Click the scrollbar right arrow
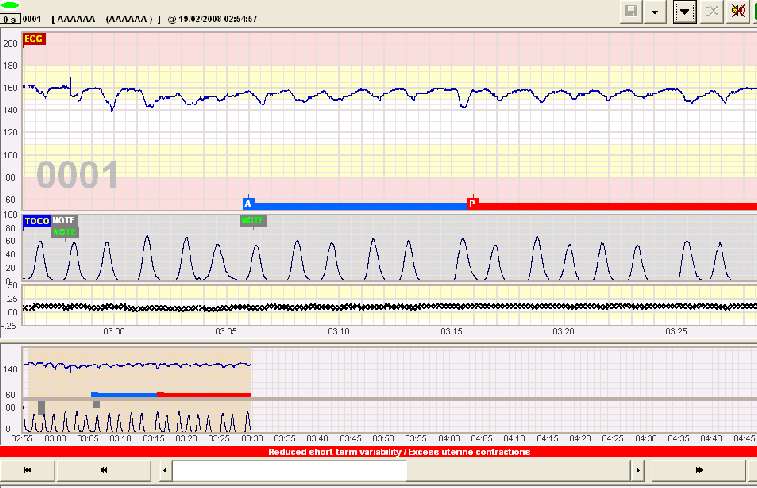Image resolution: width=757 pixels, height=488 pixels. pos(638,470)
